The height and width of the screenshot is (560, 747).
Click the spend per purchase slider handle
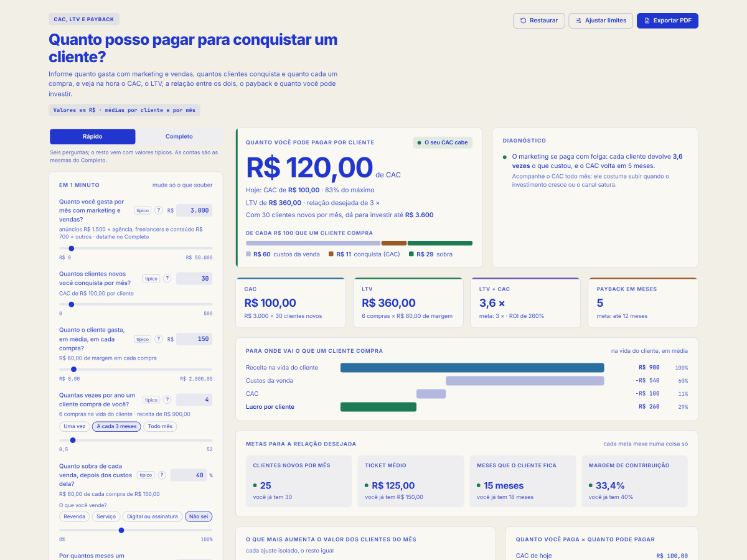[73, 369]
